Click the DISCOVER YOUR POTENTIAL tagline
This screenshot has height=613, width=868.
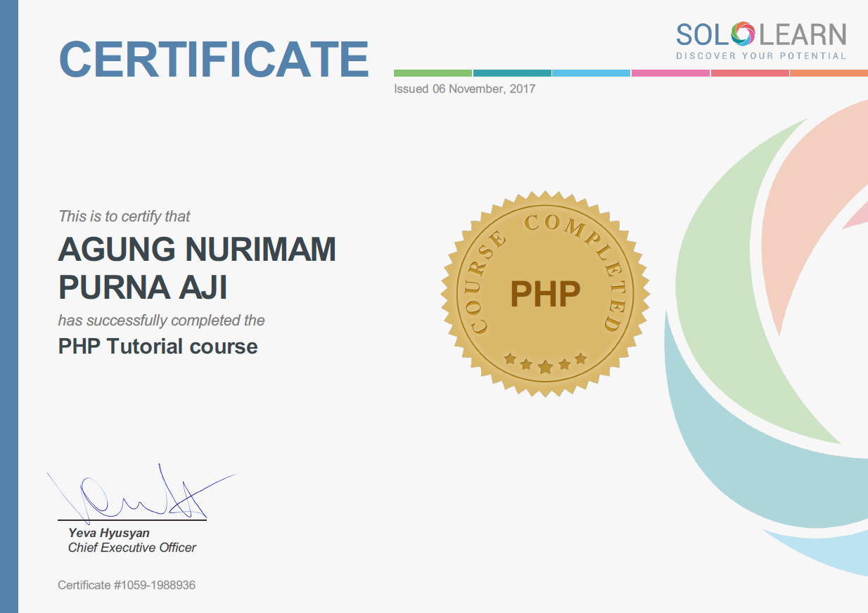761,56
